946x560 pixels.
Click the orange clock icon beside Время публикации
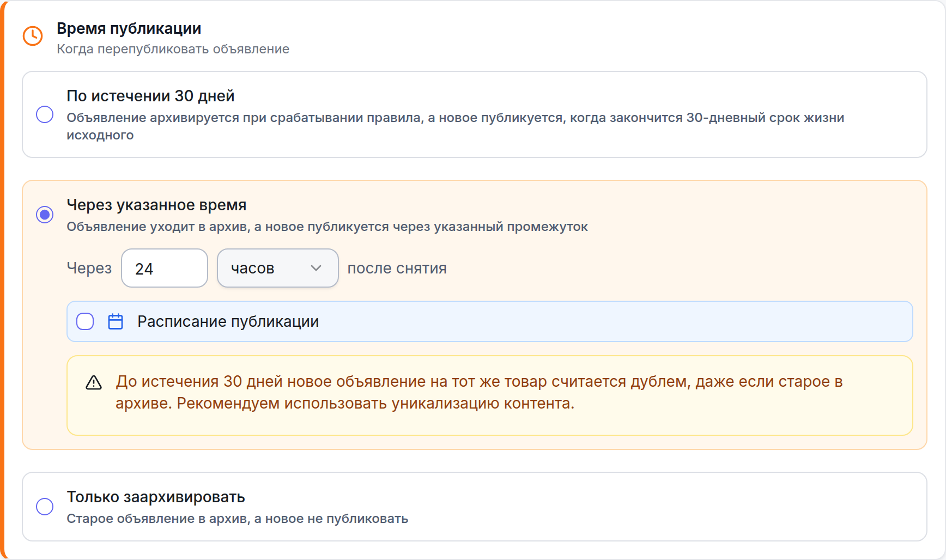point(33,36)
